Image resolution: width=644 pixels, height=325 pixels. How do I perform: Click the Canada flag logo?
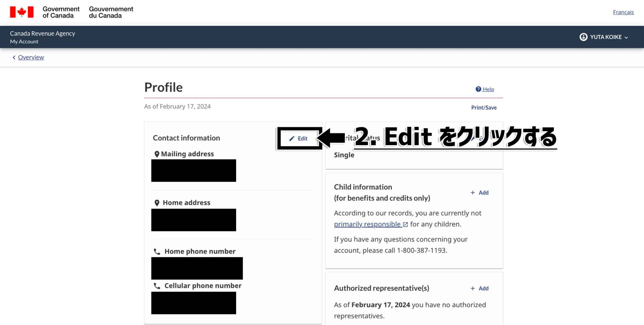22,12
